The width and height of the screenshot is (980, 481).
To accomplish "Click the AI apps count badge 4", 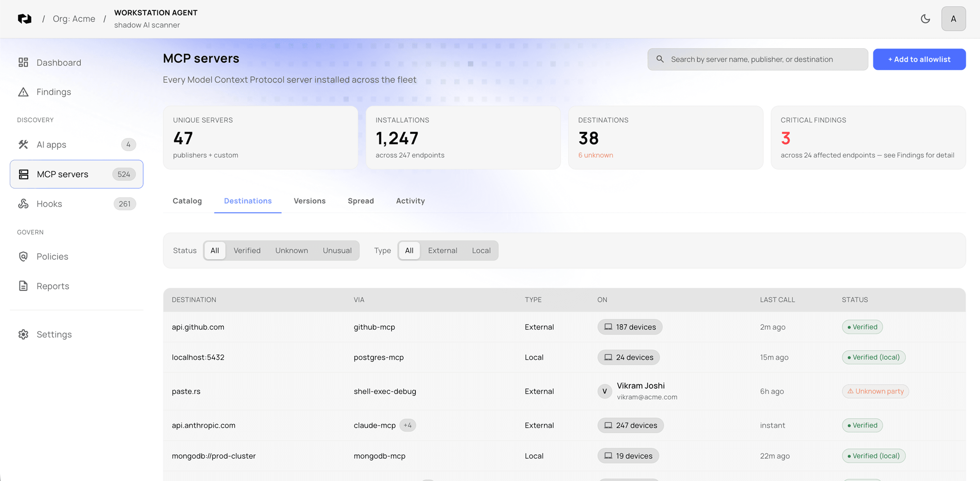I will pos(128,144).
